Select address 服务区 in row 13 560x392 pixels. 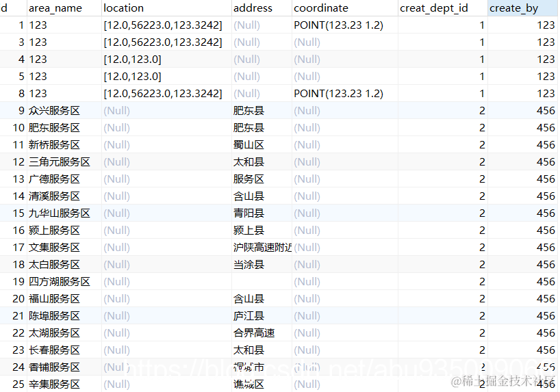click(249, 179)
